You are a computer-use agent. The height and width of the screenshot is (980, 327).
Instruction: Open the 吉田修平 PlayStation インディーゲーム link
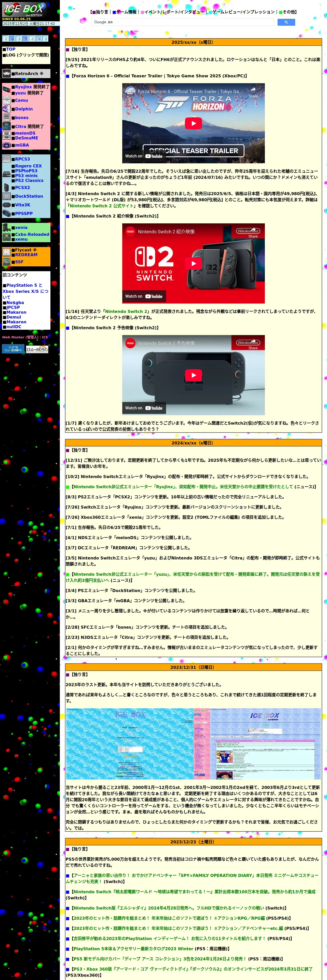point(169,939)
